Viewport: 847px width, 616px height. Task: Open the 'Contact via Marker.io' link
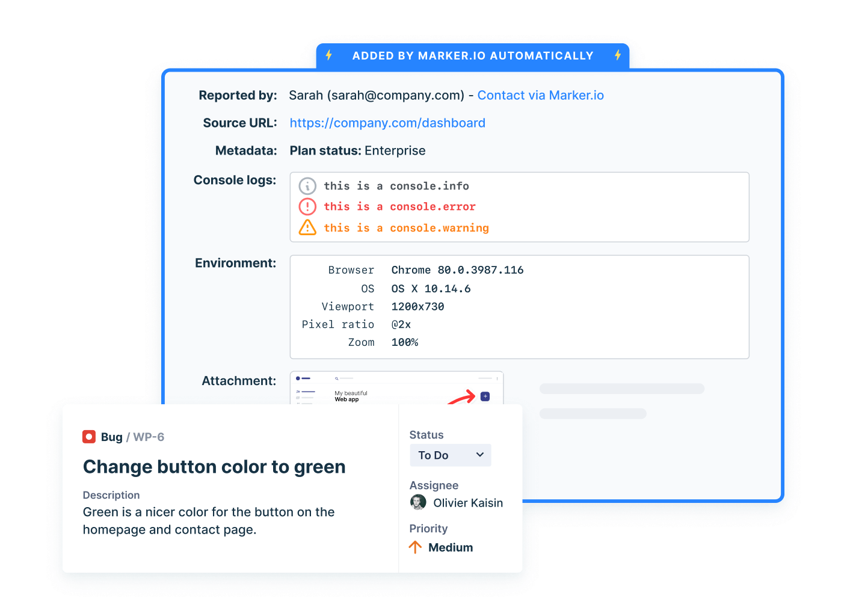pos(540,96)
